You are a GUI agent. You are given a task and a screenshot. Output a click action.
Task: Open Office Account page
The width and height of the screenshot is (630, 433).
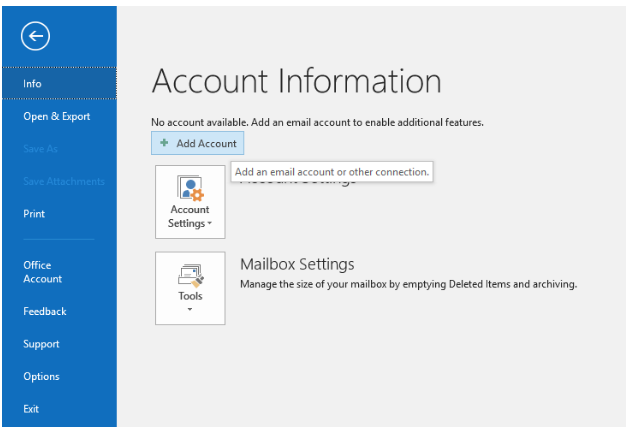pyautogui.click(x=43, y=272)
